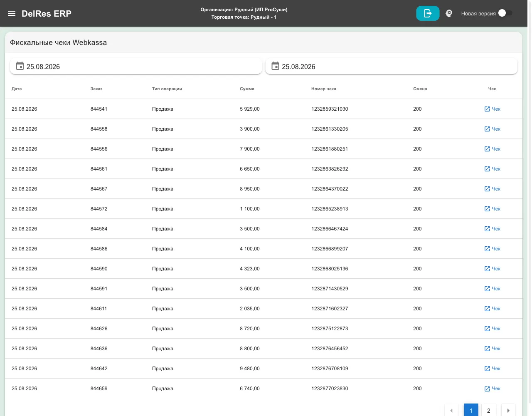Select the sum 2 035,00

pyautogui.click(x=250, y=309)
